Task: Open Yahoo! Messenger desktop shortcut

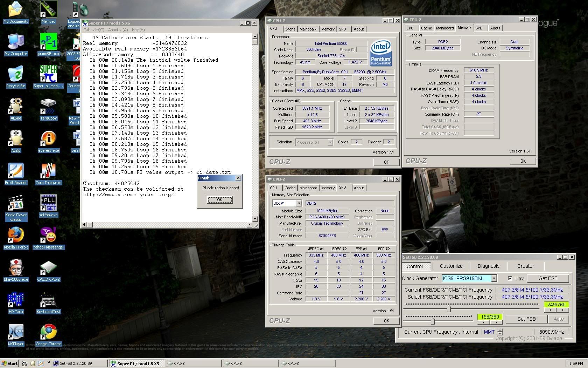Action: pyautogui.click(x=48, y=238)
